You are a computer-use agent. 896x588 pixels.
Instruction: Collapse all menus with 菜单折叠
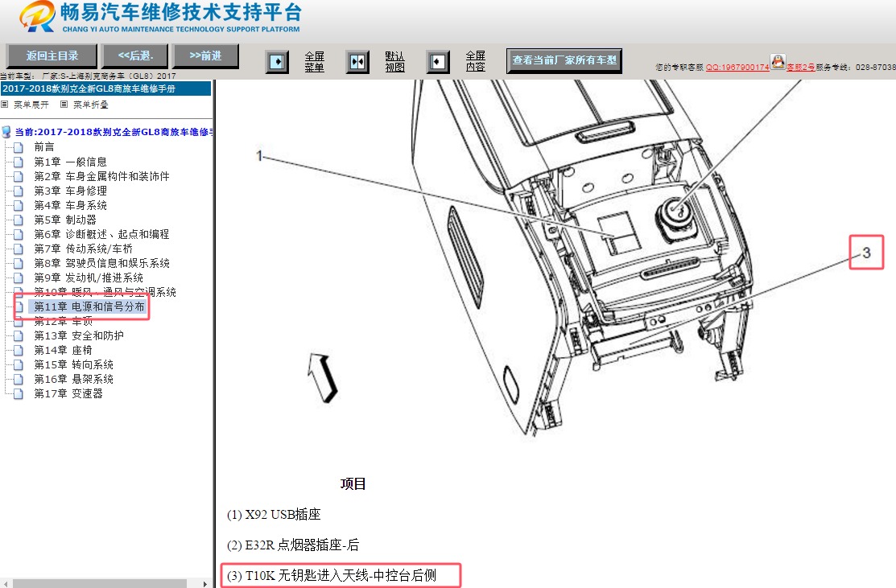click(x=91, y=105)
